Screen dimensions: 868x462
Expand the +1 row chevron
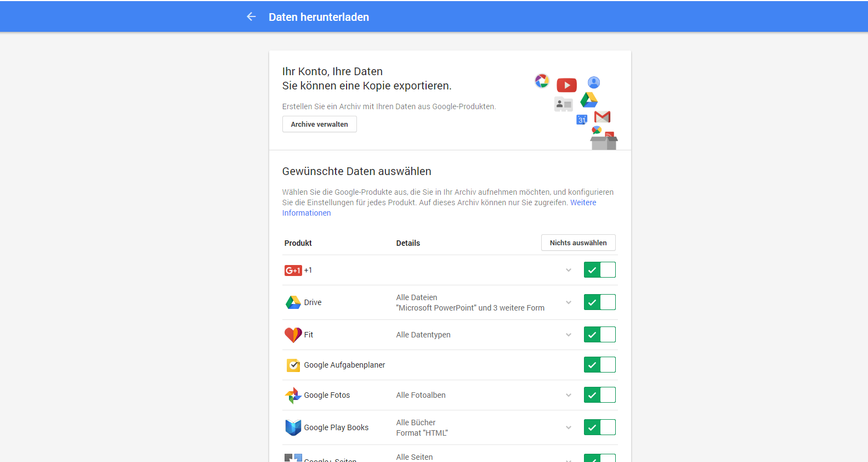(x=569, y=270)
